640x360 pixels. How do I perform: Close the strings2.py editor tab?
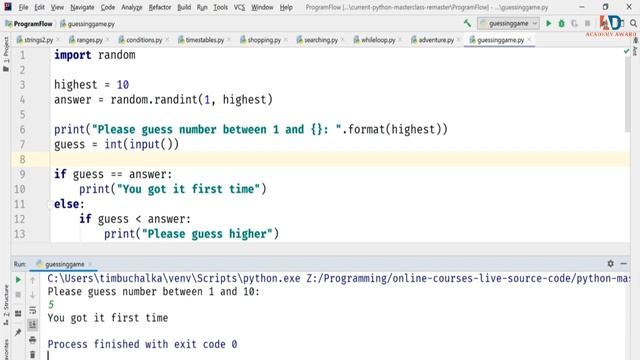point(58,40)
